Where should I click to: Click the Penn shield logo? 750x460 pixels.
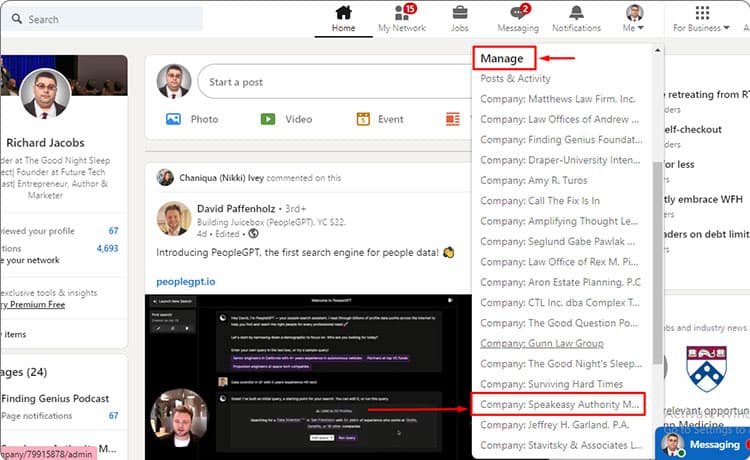click(706, 369)
